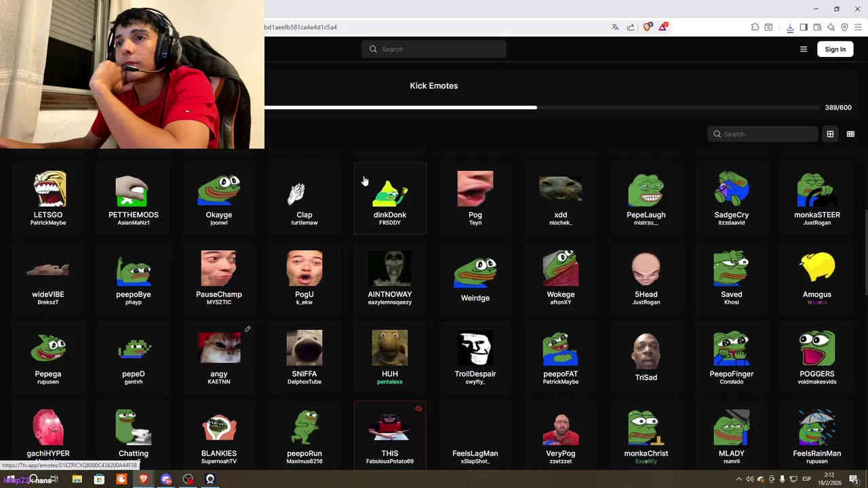Focus the emote set Search field

[763, 134]
